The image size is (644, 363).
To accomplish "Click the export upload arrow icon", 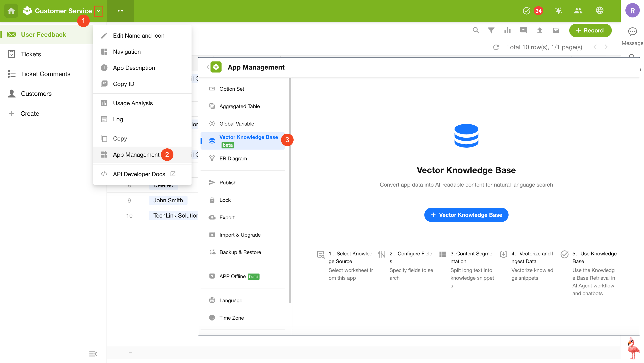I will (540, 30).
